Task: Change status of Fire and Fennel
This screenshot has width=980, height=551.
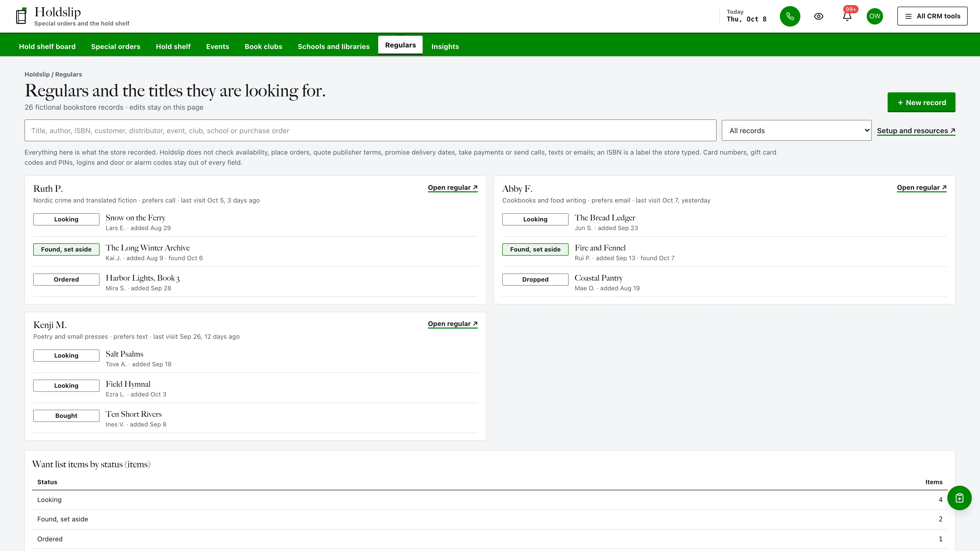Action: [535, 249]
